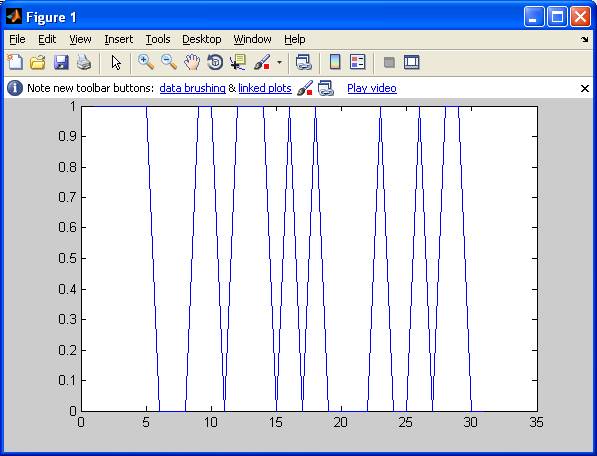This screenshot has height=456, width=597.
Task: Open the Help menu
Action: [x=295, y=39]
